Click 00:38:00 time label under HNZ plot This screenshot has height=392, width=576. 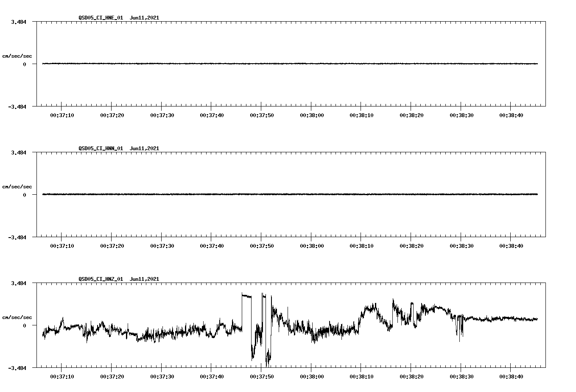coord(312,377)
